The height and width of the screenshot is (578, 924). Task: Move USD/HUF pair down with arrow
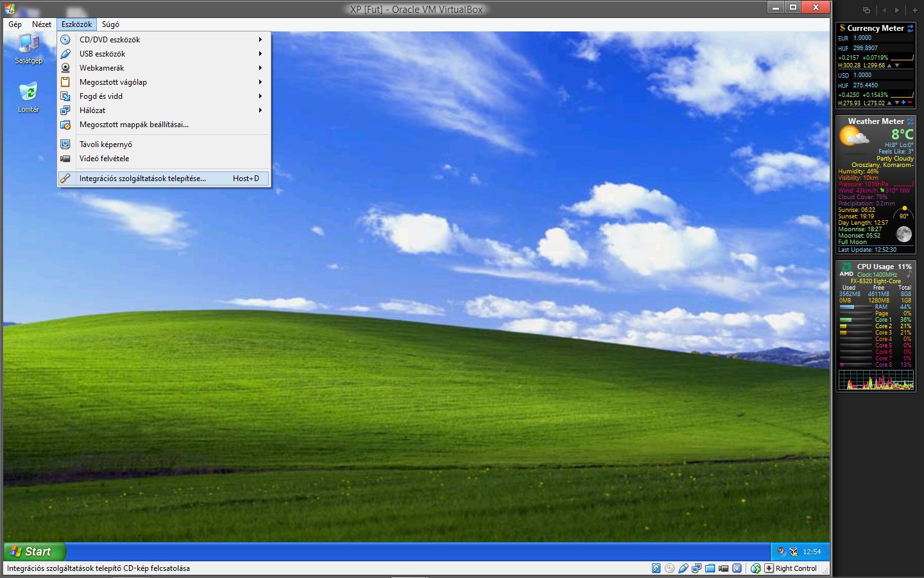[897, 102]
